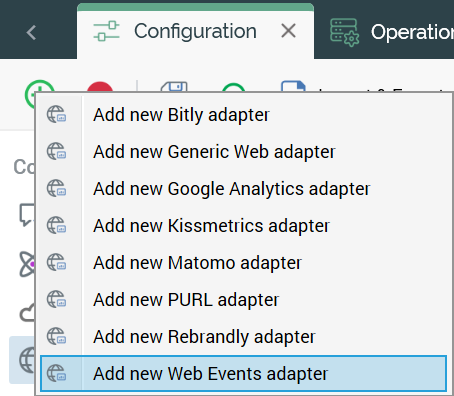Click the Operations server gear icon
Screen dimensions: 454x396
click(345, 32)
